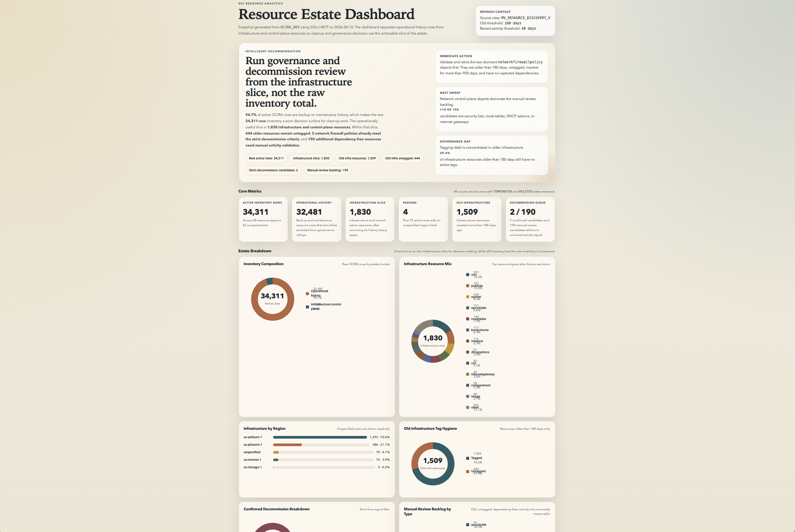
Task: Select the image legend color swatch
Action: 467,397
